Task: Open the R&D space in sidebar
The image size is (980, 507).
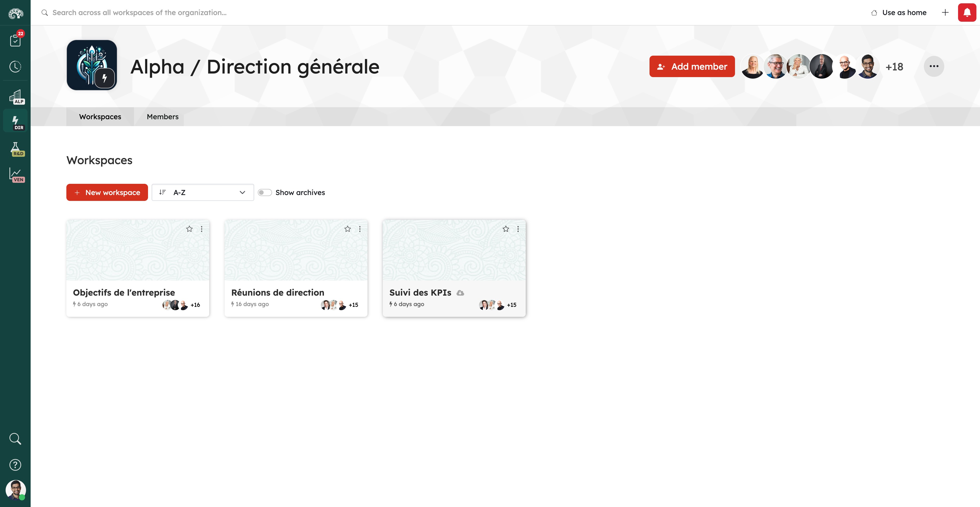Action: click(x=16, y=149)
